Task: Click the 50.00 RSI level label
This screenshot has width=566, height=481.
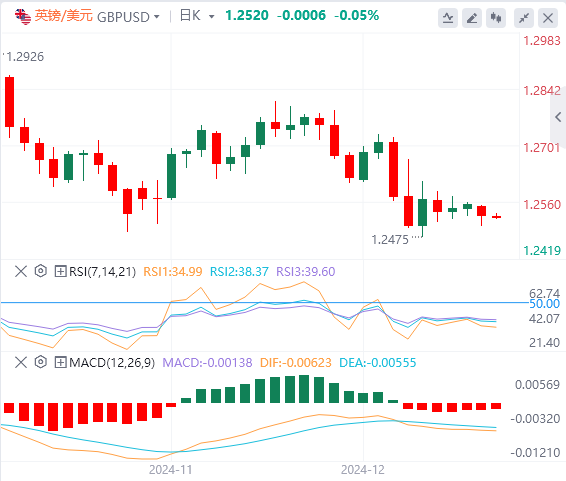Action: [544, 304]
